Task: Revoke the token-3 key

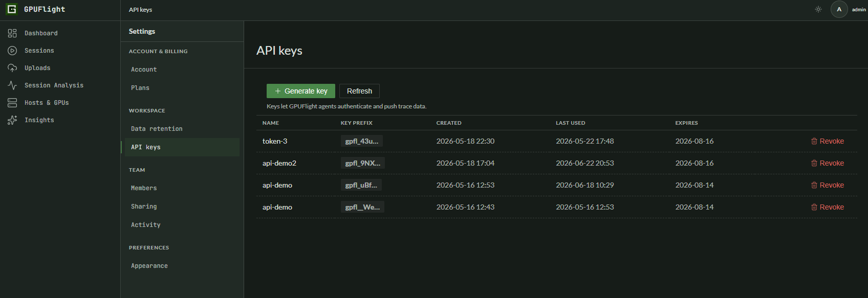Action: point(828,141)
